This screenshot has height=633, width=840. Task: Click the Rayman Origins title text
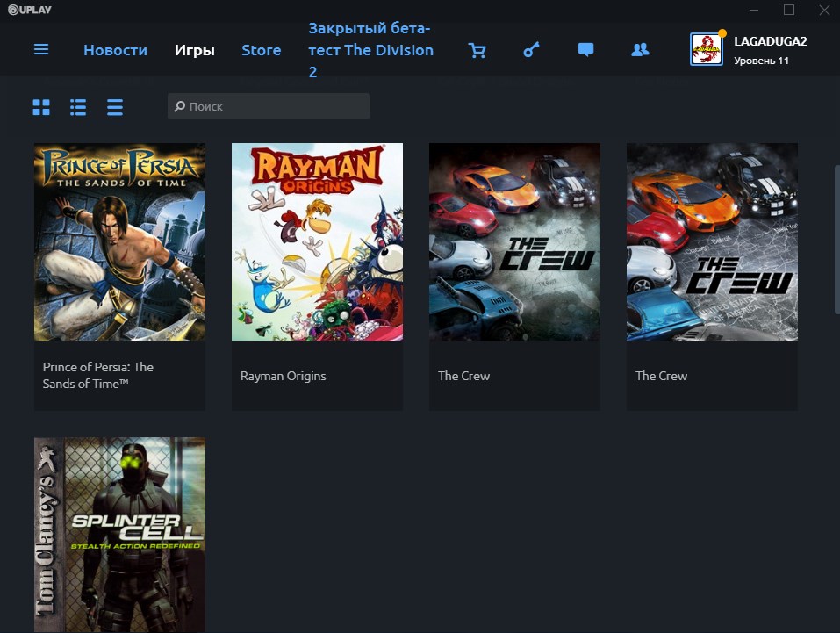[283, 376]
